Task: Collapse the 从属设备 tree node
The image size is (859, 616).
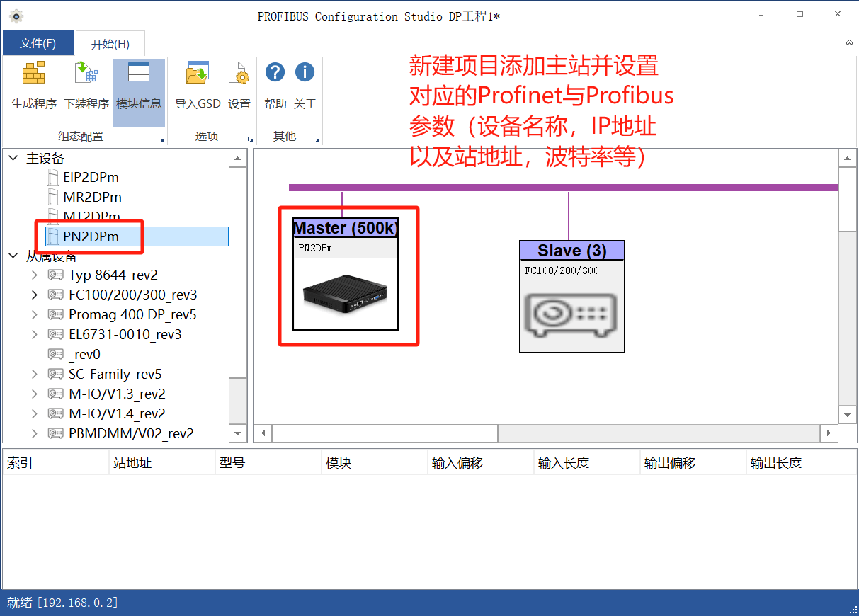Action: click(x=13, y=255)
